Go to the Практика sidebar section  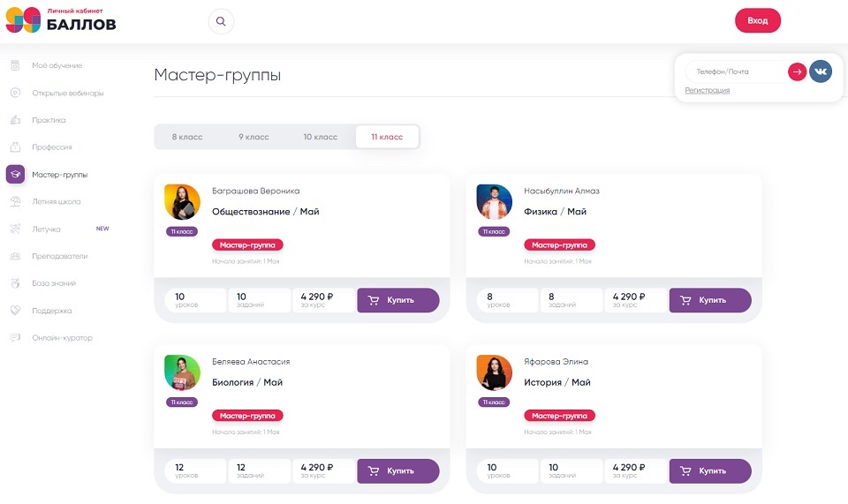click(x=49, y=120)
